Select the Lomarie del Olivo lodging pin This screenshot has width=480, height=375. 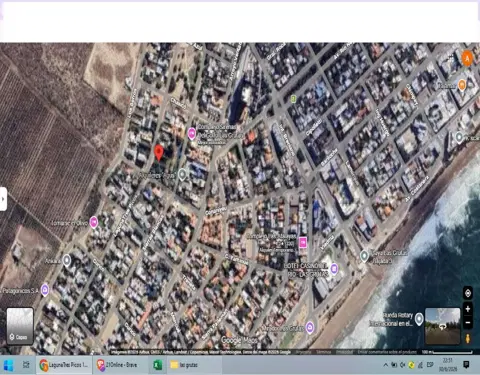point(94,222)
